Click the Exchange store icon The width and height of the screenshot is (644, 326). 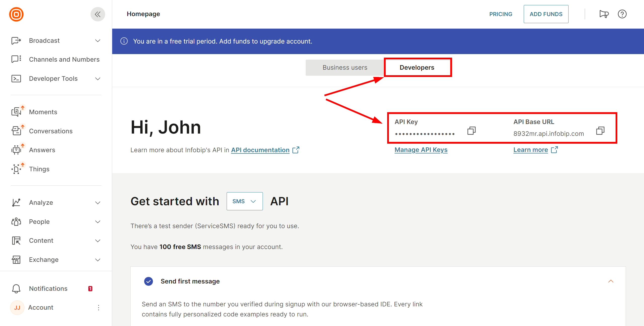click(x=16, y=260)
